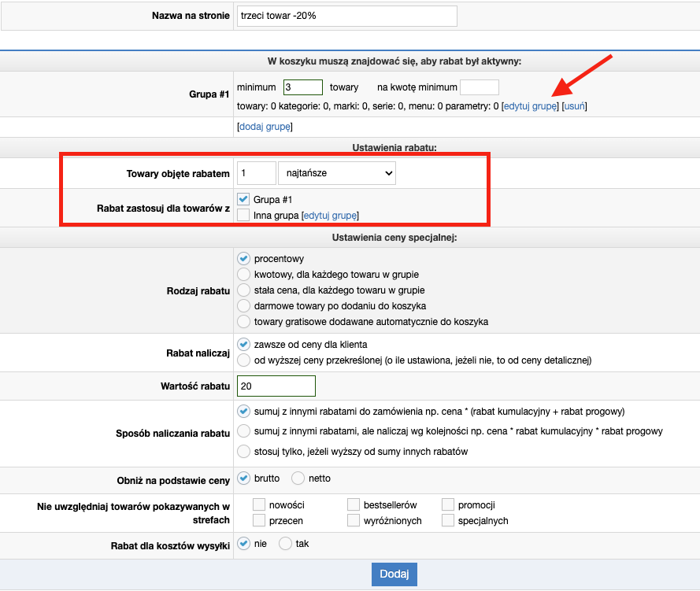Check the nowości zone checkbox
This screenshot has height=591, width=700.
click(260, 505)
